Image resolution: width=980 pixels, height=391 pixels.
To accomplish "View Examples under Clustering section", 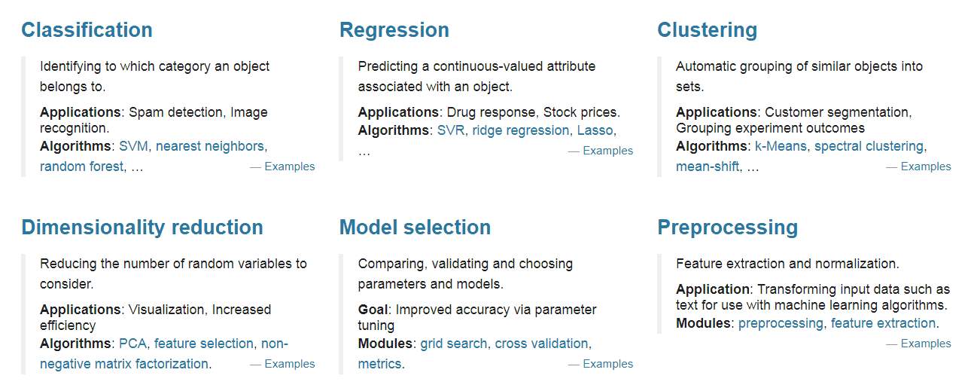I will [926, 166].
